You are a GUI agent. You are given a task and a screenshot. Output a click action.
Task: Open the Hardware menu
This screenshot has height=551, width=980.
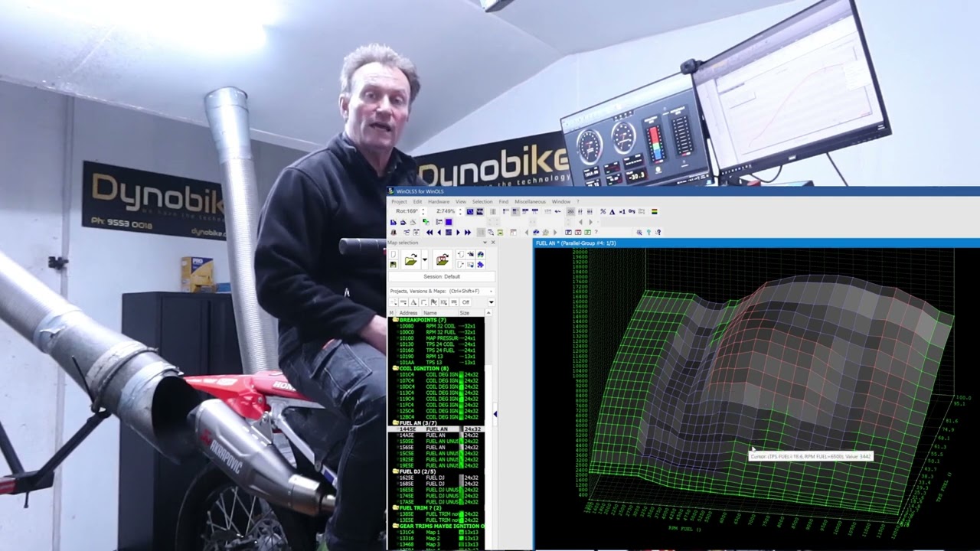[439, 201]
